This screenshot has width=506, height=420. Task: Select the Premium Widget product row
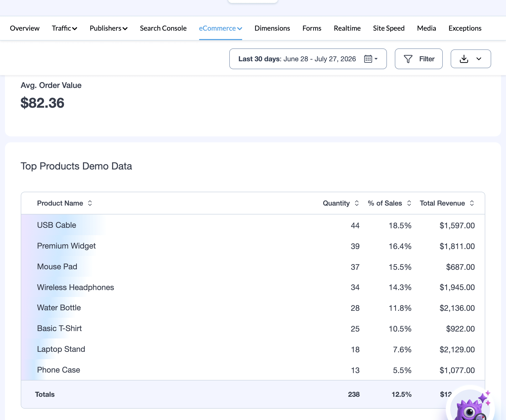pos(253,246)
